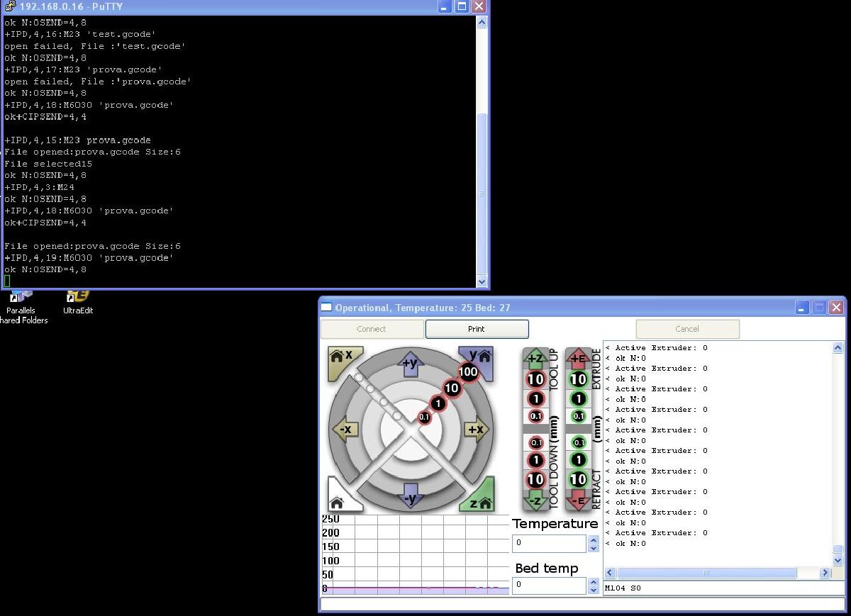Select the 100 mm jog distance circle
This screenshot has height=616, width=851.
pos(468,371)
